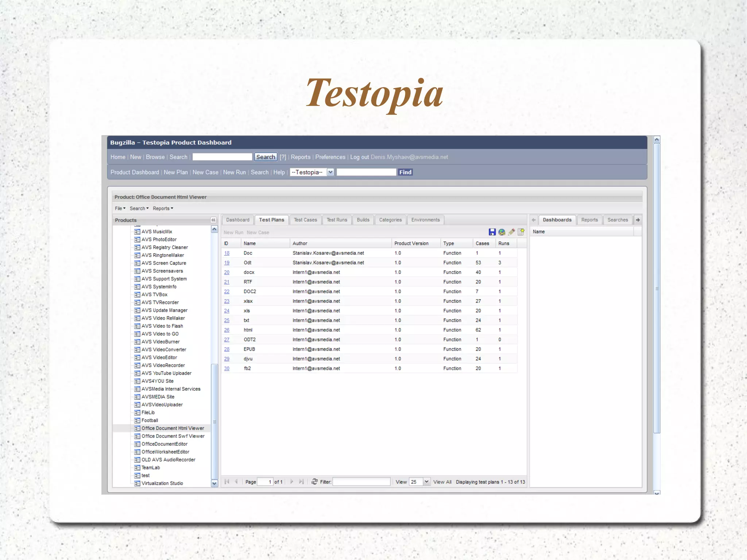Open the Environments tab

(425, 220)
